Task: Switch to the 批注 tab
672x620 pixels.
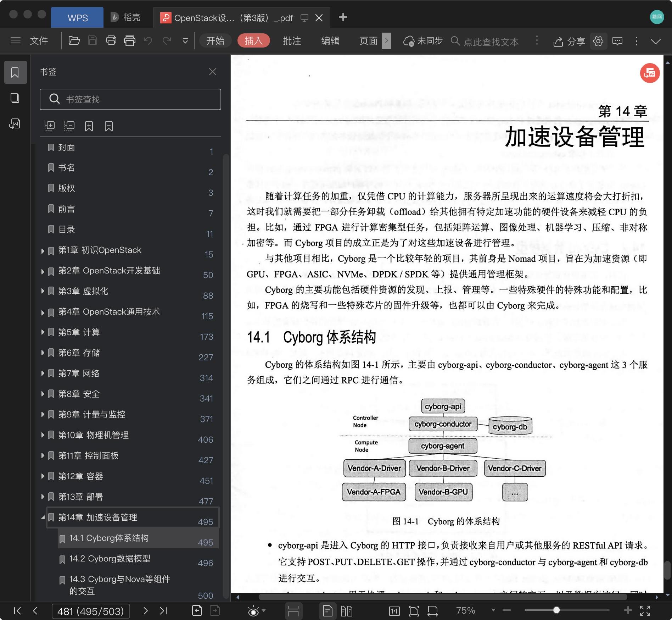Action: click(292, 41)
